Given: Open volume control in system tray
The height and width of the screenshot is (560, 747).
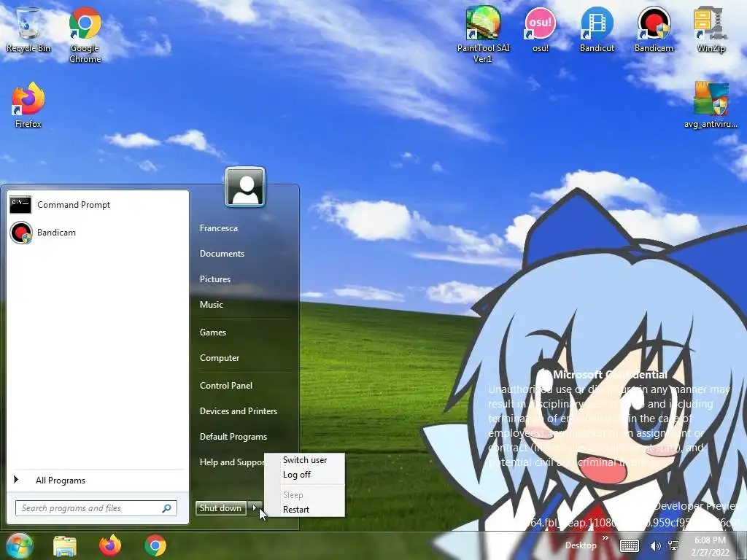Looking at the screenshot, I should (656, 545).
